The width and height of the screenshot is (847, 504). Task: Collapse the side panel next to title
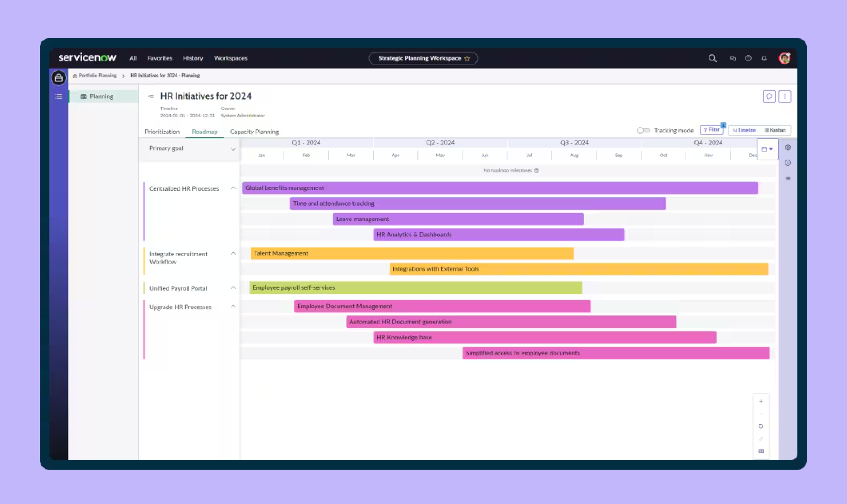click(151, 96)
